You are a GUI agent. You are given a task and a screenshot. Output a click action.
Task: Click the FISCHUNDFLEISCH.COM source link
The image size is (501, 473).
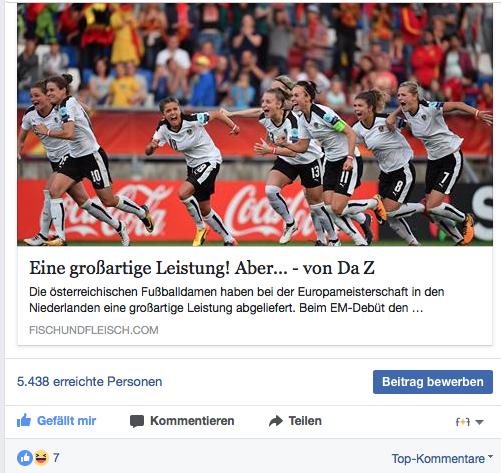point(94,330)
